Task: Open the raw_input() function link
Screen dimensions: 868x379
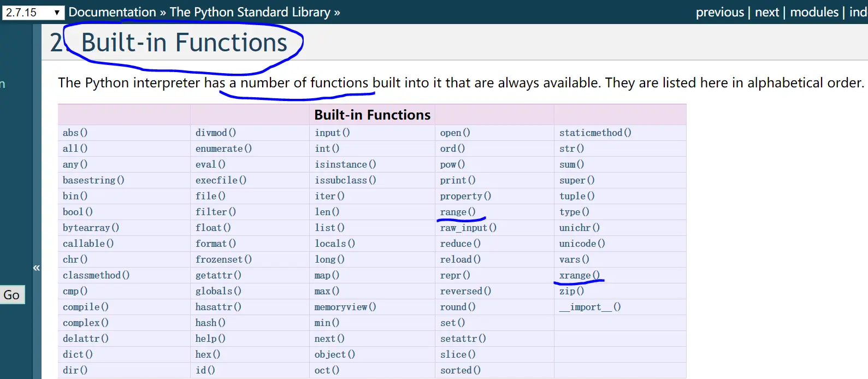Action: (x=468, y=228)
